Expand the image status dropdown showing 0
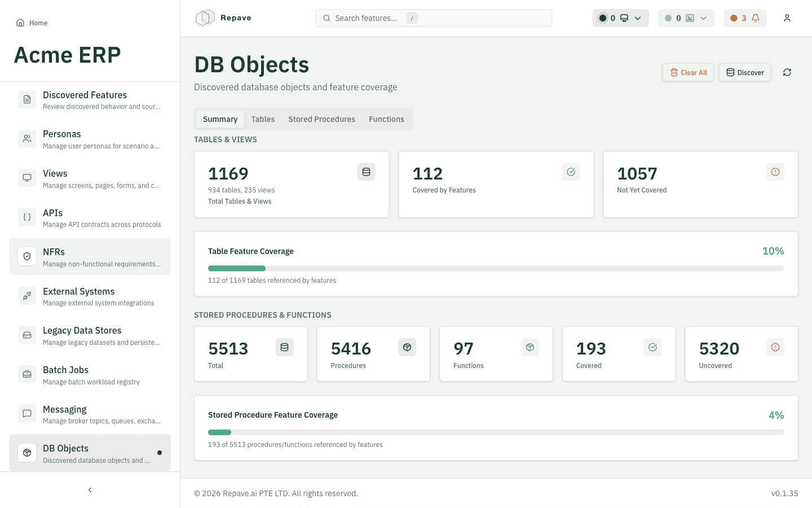The image size is (812, 508). point(686,18)
